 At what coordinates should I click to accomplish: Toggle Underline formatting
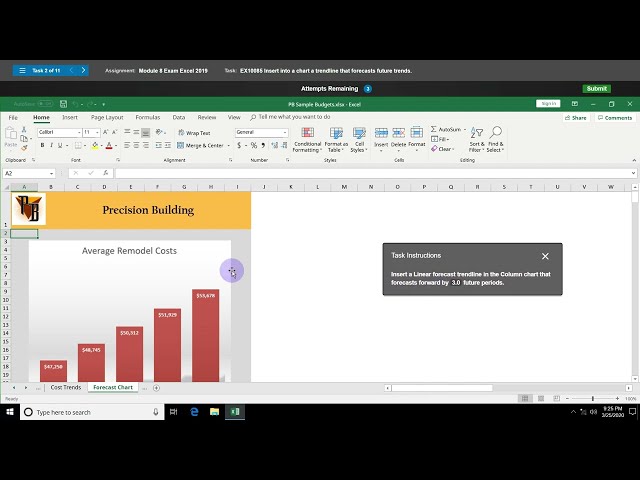tap(60, 145)
